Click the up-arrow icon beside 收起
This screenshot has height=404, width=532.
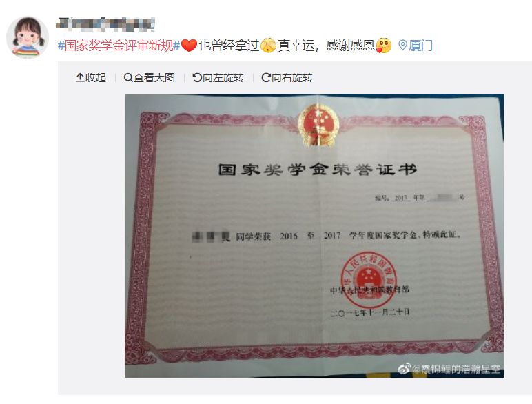[x=80, y=78]
